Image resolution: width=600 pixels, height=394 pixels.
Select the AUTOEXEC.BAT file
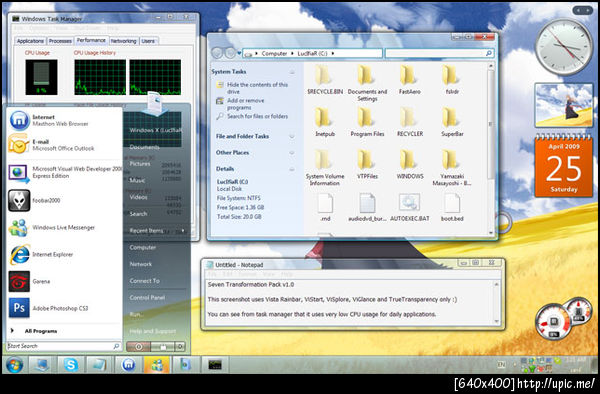[x=409, y=207]
